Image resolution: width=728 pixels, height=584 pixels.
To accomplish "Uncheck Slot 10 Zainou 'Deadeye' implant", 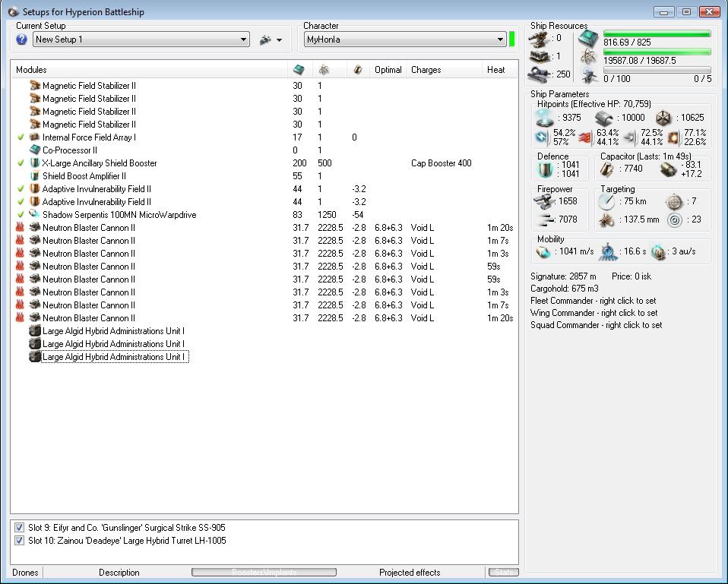I will click(x=20, y=541).
